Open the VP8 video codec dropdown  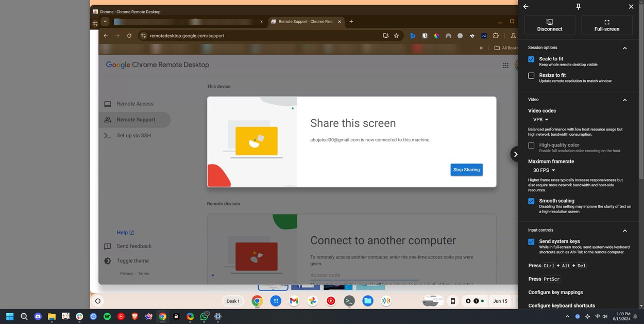click(539, 119)
